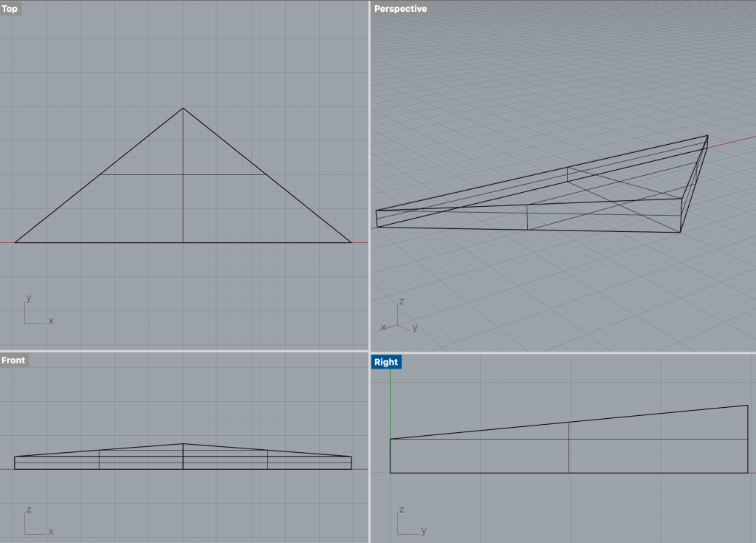Pick the bottom-right triangle corner in Top view
The height and width of the screenshot is (543, 756).
tap(351, 242)
